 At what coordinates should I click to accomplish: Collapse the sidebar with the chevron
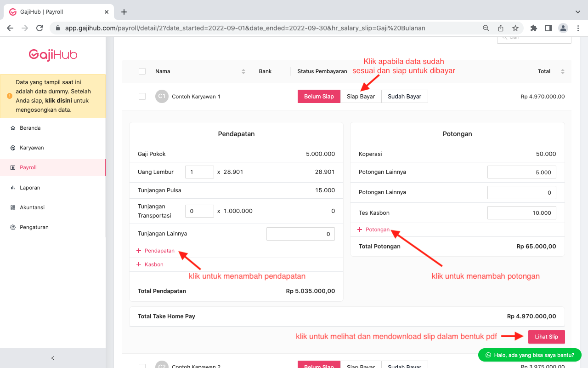[x=52, y=358]
